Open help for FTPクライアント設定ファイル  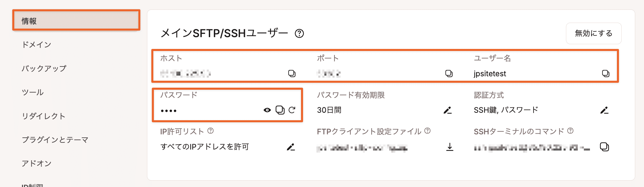427,131
